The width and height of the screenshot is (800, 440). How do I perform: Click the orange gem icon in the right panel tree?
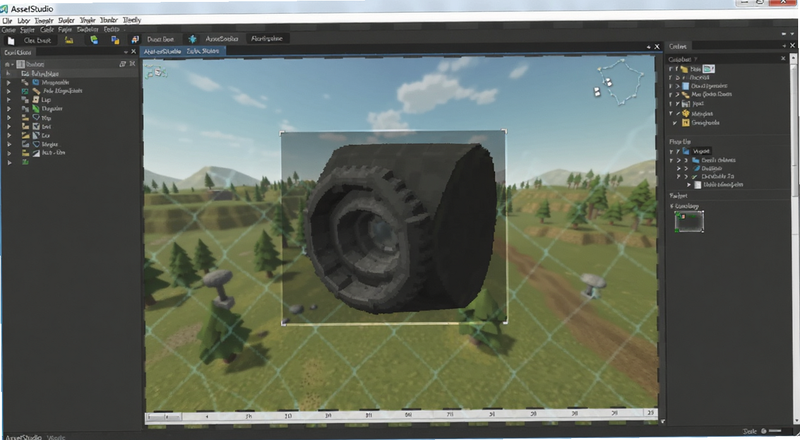click(686, 113)
